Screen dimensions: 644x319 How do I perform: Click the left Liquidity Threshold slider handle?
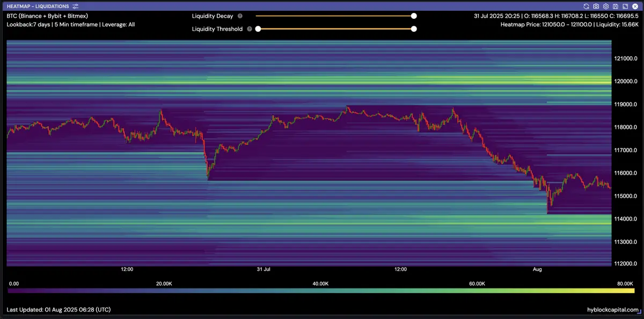coord(258,29)
